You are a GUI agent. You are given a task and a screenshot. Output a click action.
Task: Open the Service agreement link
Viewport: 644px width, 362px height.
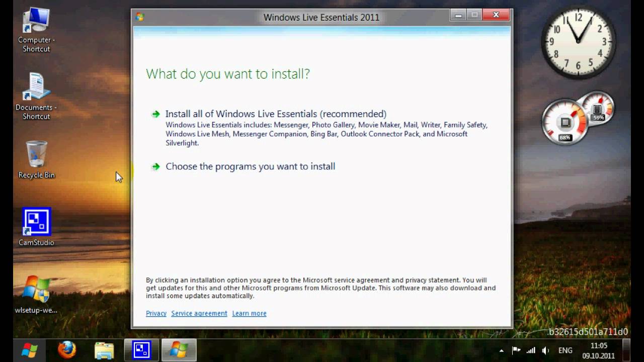(x=199, y=313)
